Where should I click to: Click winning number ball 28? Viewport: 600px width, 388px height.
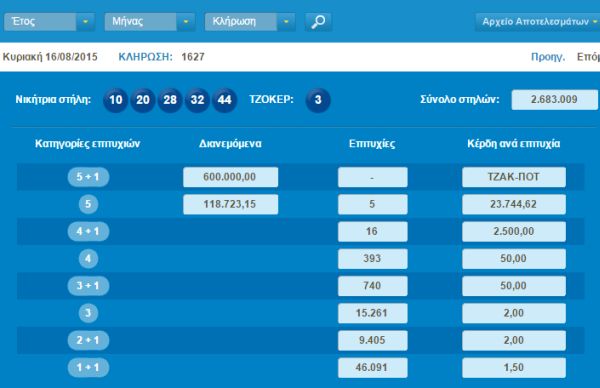coord(170,100)
